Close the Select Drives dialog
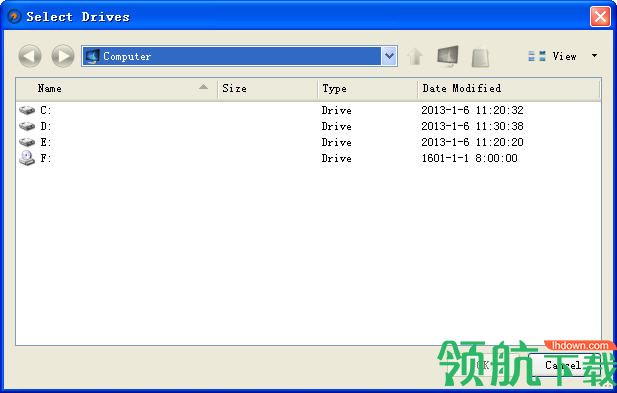Viewport: 617px width, 393px height. click(600, 17)
